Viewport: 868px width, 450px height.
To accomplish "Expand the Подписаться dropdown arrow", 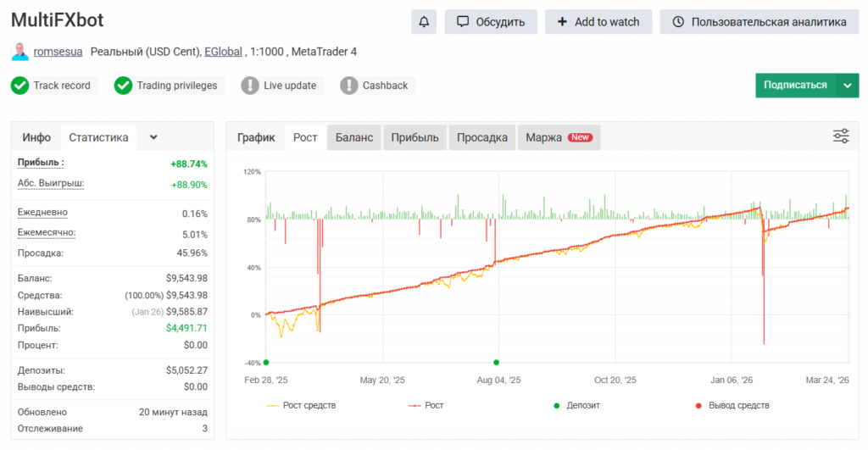I will (x=847, y=86).
